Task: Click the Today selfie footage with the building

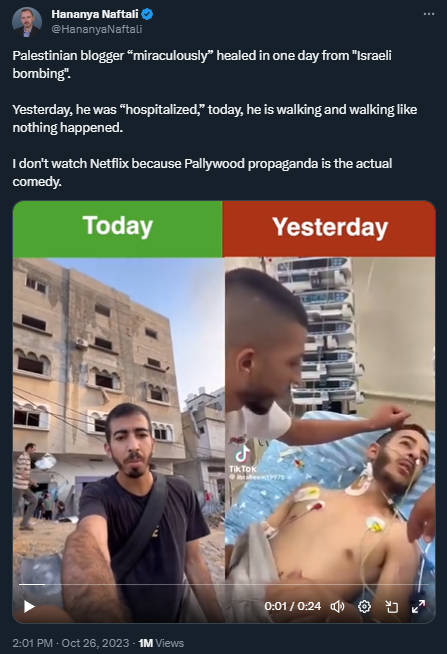Action: (119, 440)
